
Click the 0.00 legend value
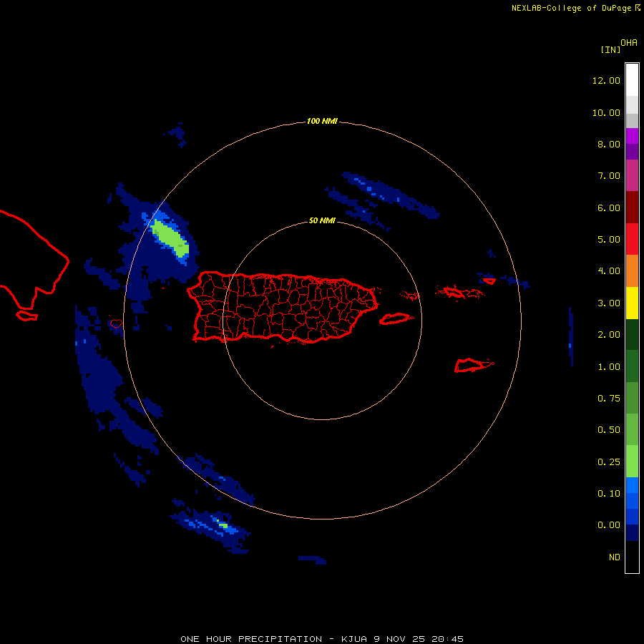pyautogui.click(x=608, y=525)
